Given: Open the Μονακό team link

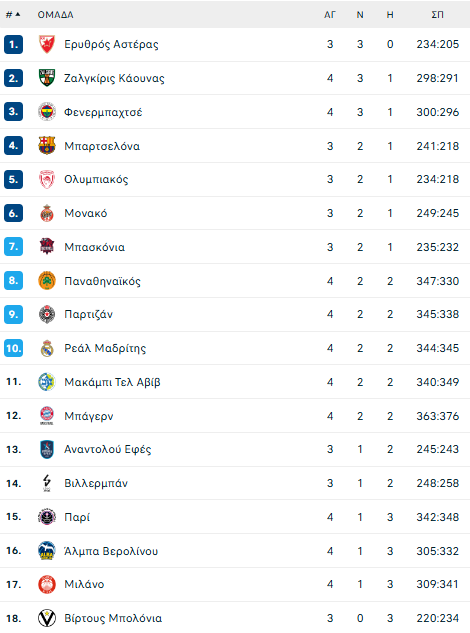Looking at the screenshot, I should [x=86, y=213].
